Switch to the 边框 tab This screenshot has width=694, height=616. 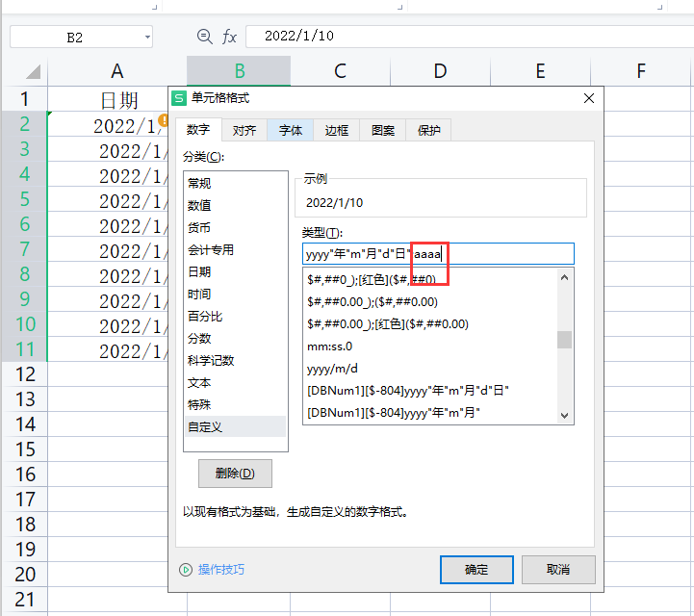[x=336, y=131]
